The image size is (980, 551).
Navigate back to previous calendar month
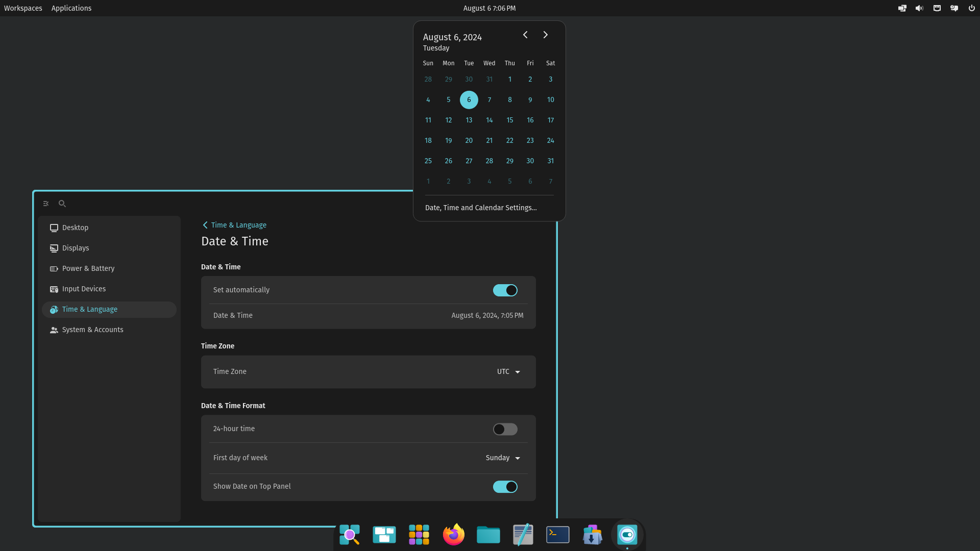(525, 34)
